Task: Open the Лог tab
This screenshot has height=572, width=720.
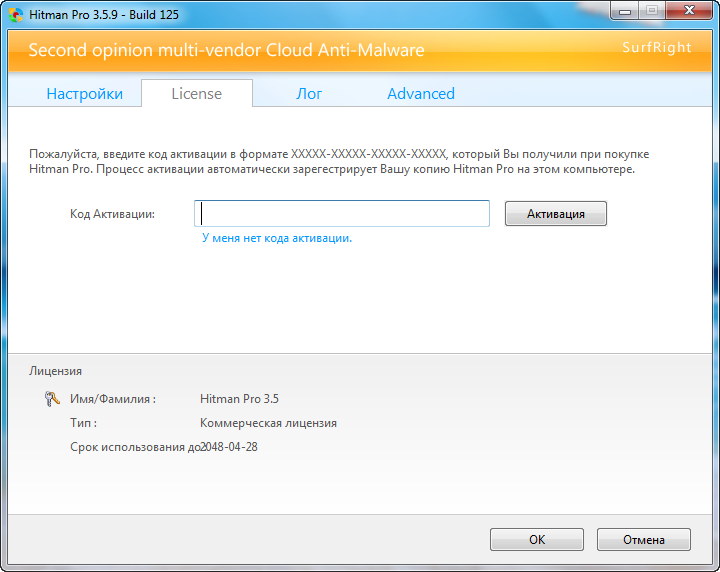Action: (x=309, y=94)
